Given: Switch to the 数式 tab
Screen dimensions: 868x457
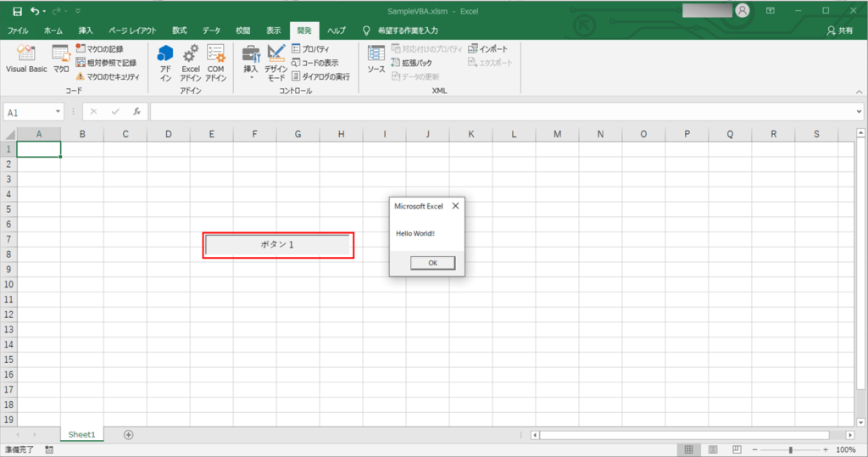Looking at the screenshot, I should [x=180, y=31].
